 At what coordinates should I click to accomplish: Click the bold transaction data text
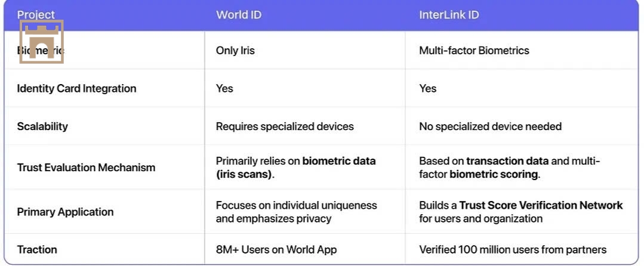pyautogui.click(x=507, y=161)
